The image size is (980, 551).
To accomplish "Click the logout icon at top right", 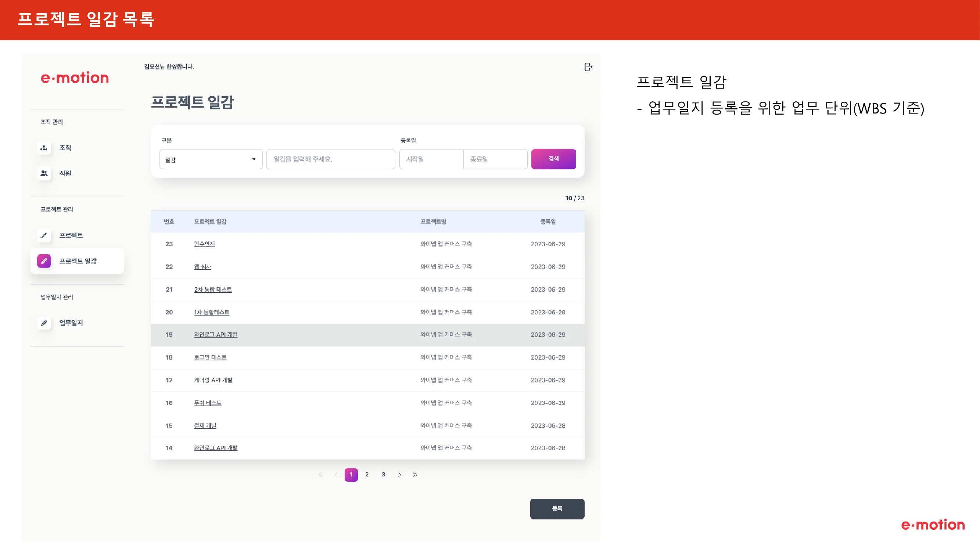I will pyautogui.click(x=588, y=67).
